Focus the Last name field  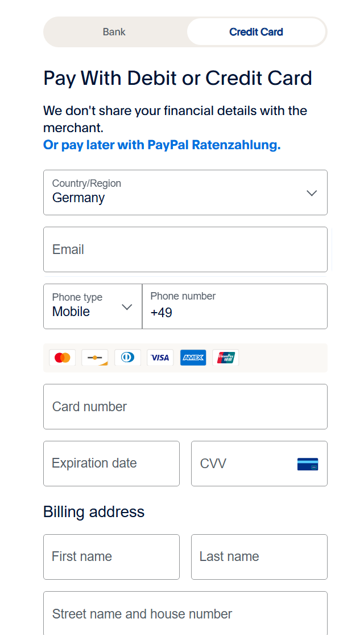tap(259, 557)
